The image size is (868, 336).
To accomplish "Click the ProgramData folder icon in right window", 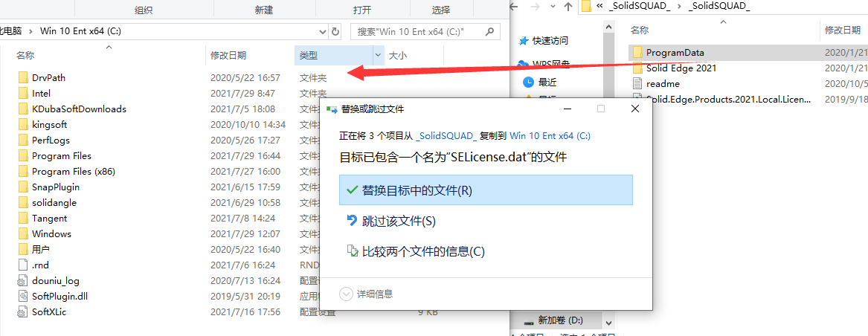I will tap(637, 53).
